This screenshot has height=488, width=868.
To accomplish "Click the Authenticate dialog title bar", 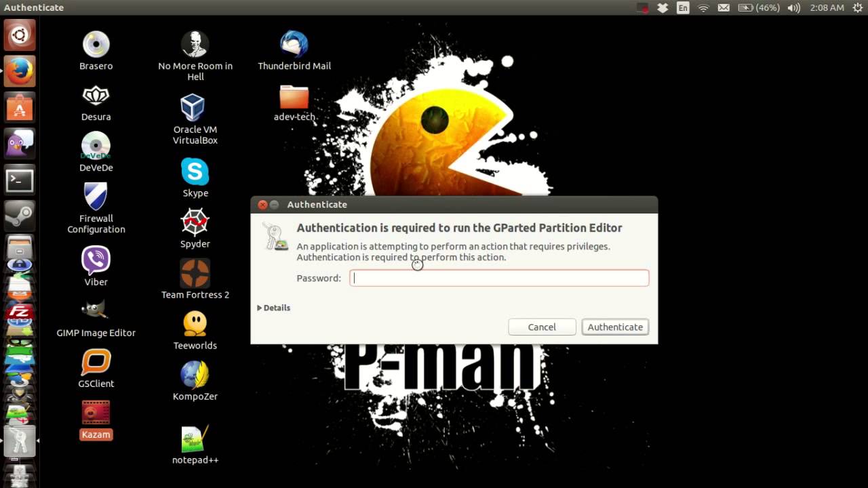I will click(x=454, y=205).
